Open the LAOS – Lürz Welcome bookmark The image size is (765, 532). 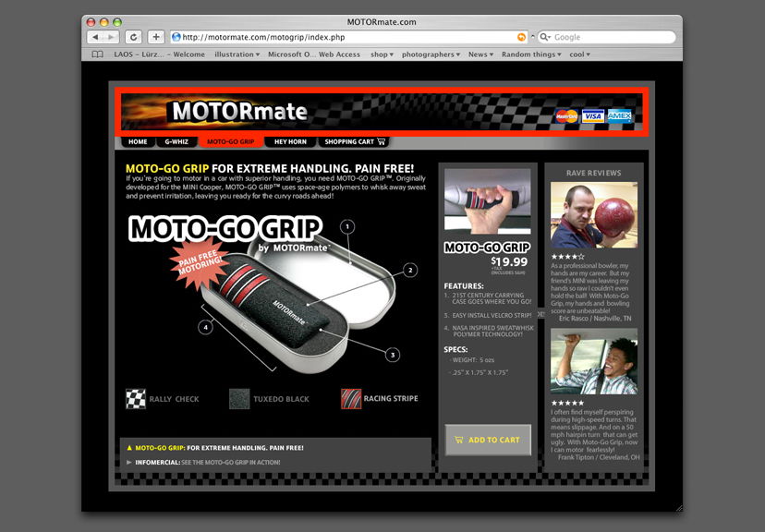pyautogui.click(x=160, y=54)
